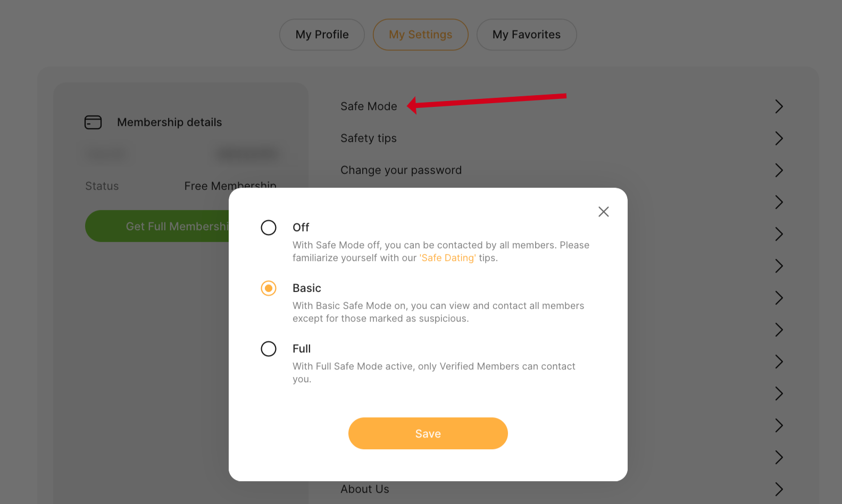
Task: Open the Safe Mode settings entry
Action: [369, 106]
